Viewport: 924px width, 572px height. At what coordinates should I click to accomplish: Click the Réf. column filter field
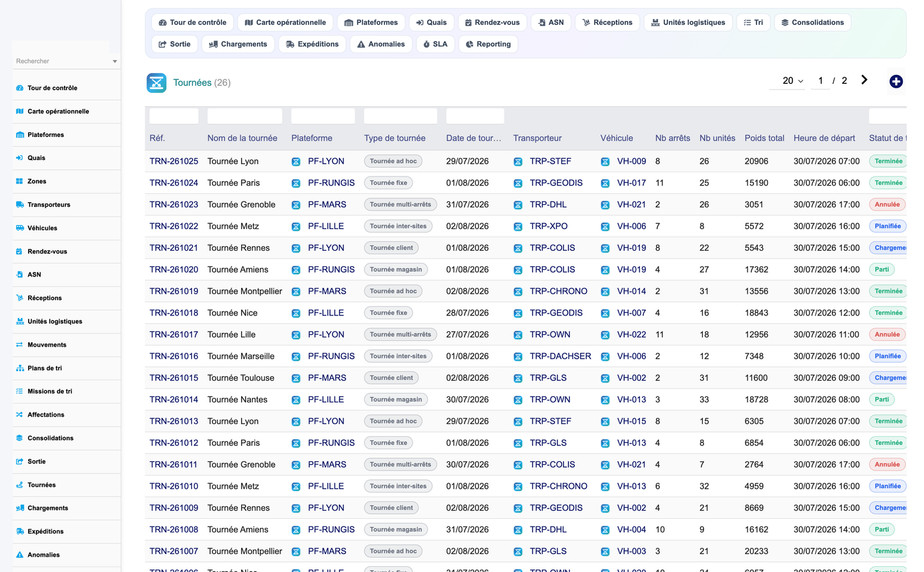174,116
